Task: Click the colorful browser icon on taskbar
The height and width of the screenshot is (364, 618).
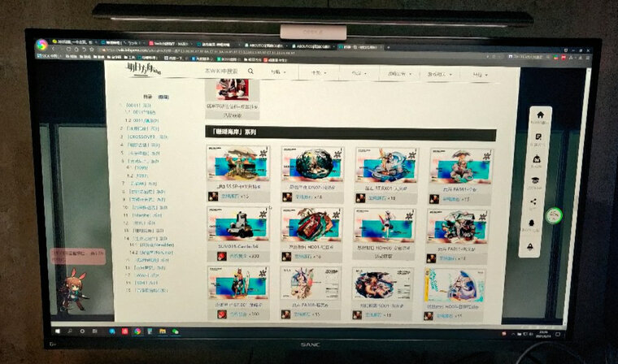Action: point(137,331)
